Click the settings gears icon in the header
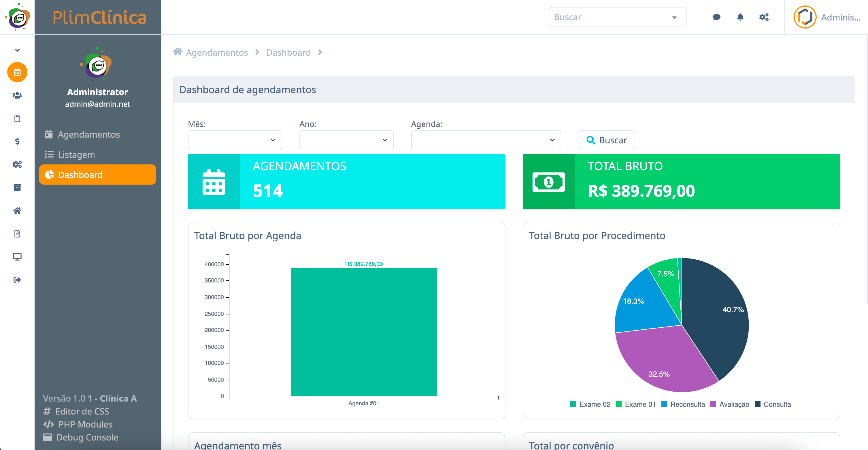Viewport: 868px width, 450px height. point(764,17)
